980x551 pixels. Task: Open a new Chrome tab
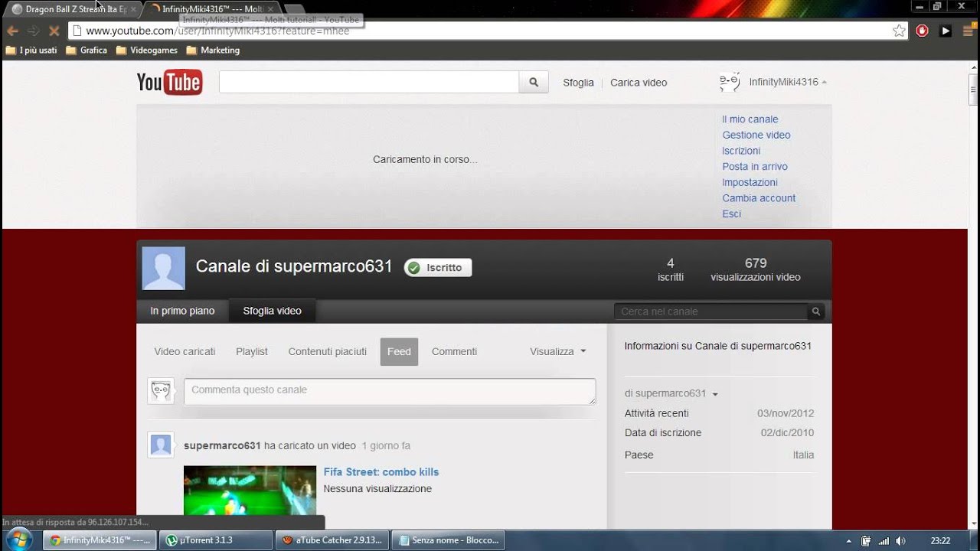[295, 9]
